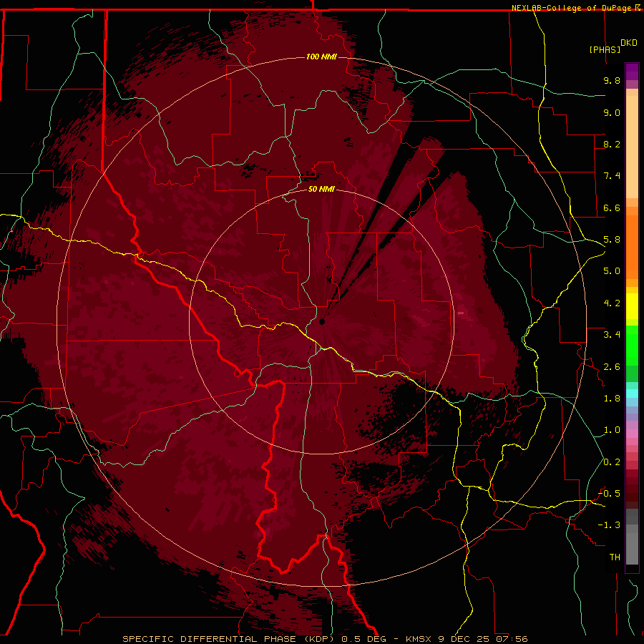Click the "07:56" timestamp text
Viewport: 644px width, 644px height.
tap(512, 639)
